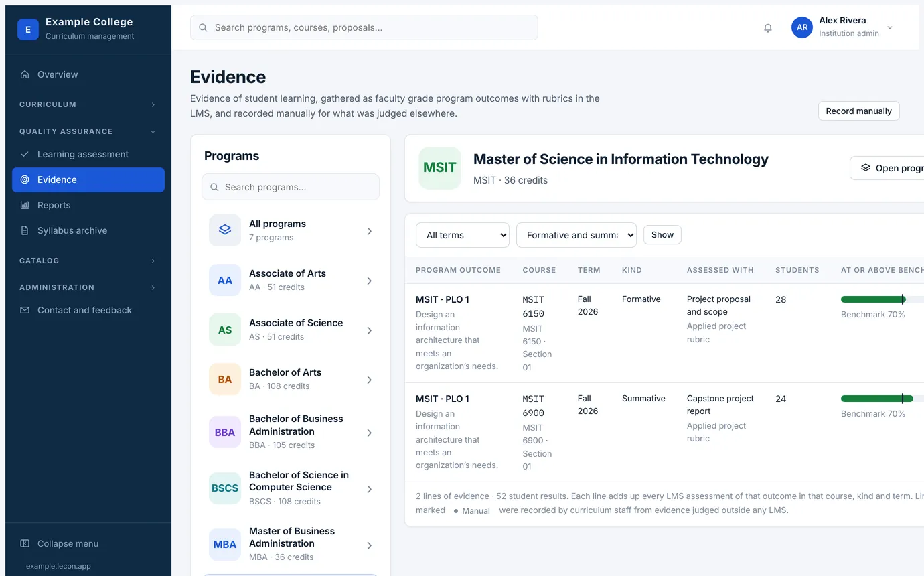924x576 pixels.
Task: Click the All programs layers icon
Action: point(225,230)
